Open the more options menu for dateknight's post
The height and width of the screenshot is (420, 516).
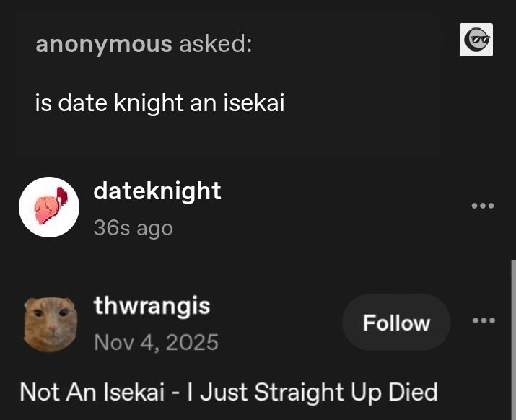click(x=482, y=206)
